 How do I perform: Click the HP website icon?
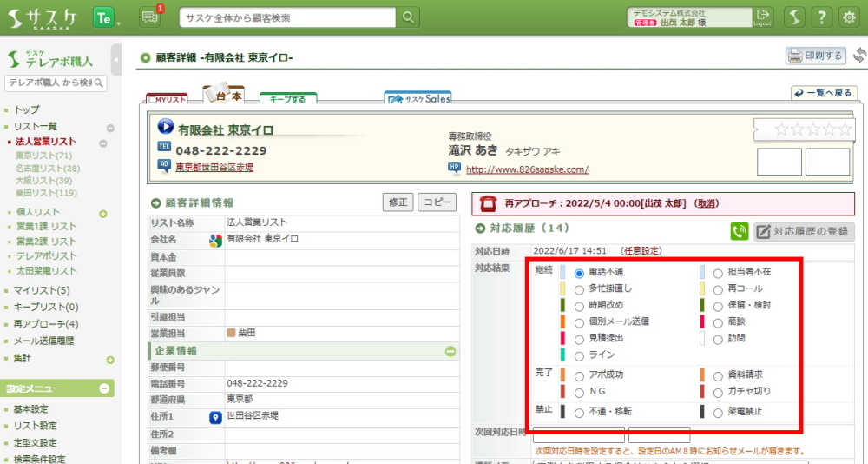click(x=455, y=168)
